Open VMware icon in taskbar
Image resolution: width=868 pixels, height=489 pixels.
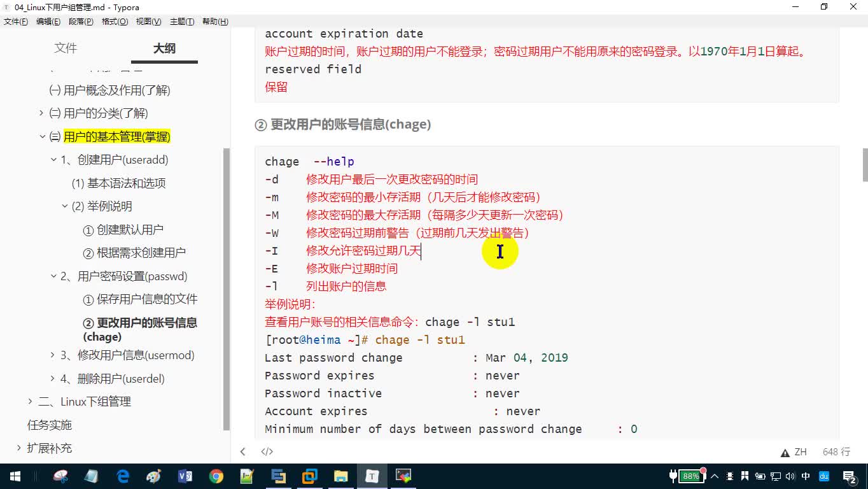click(x=310, y=476)
